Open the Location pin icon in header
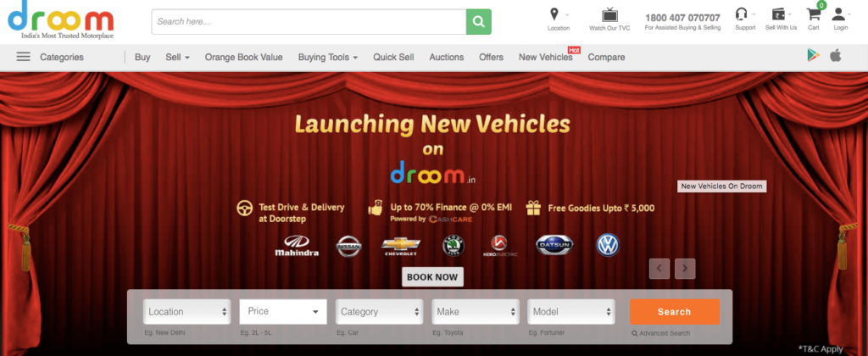This screenshot has height=356, width=868. [554, 14]
